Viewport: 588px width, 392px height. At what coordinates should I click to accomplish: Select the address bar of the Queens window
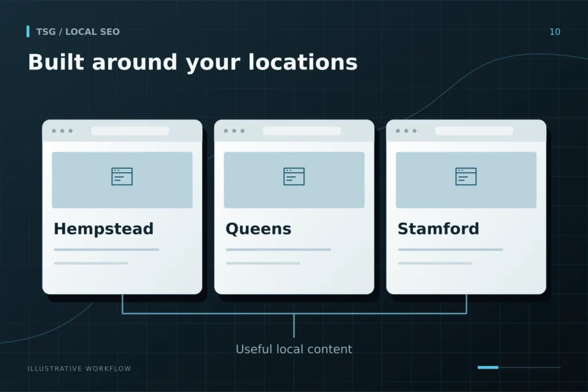(x=302, y=131)
